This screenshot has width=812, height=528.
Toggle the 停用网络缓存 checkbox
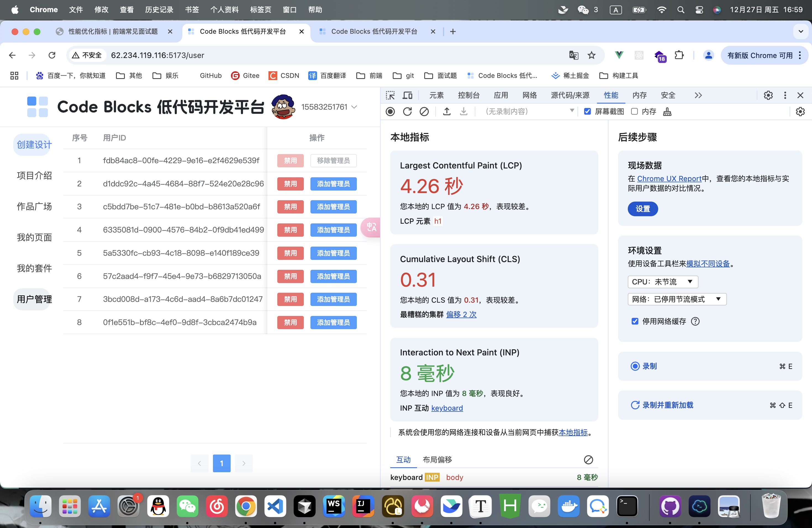[x=635, y=321]
